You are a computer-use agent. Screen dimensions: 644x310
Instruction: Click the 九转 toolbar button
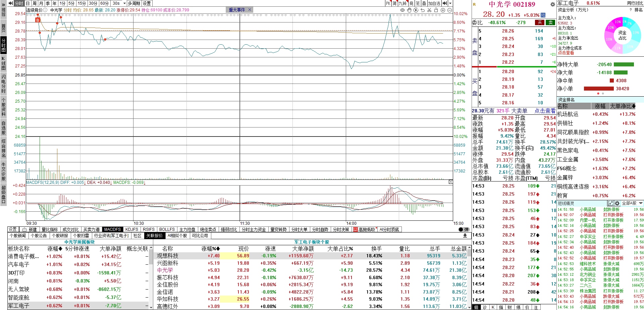click(402, 3)
